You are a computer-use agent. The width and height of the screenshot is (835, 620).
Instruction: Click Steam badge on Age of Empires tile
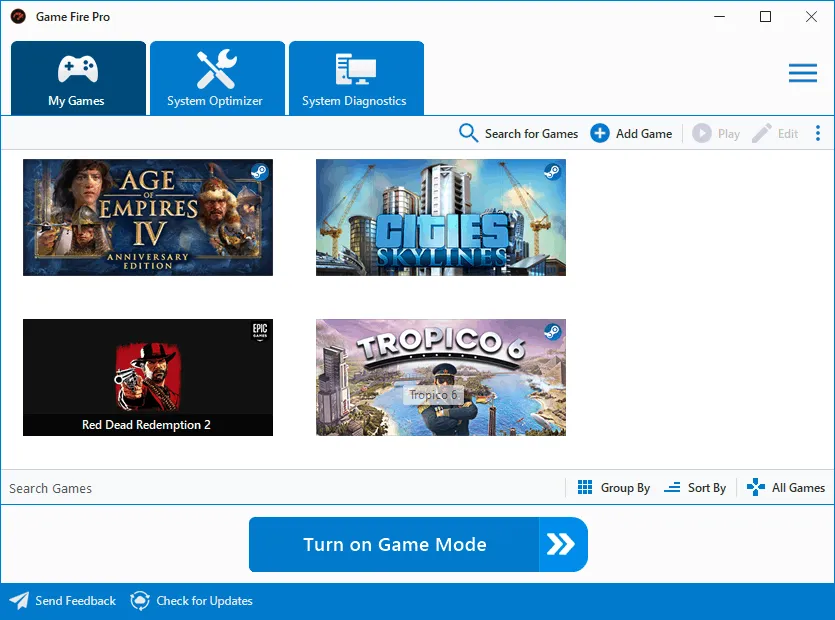point(259,172)
